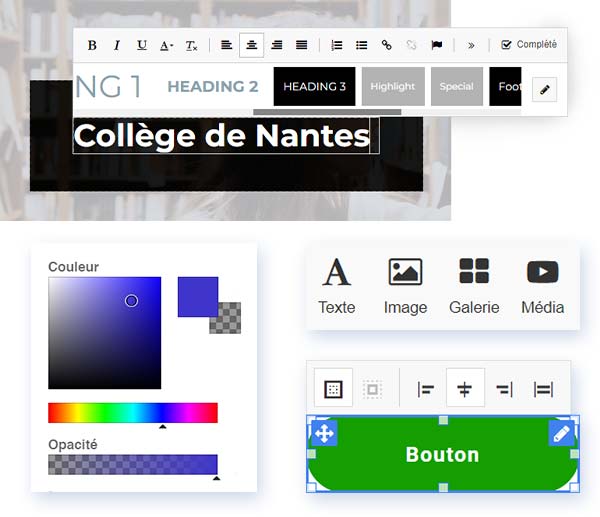
Task: Align the button to the left edge
Action: pos(425,390)
